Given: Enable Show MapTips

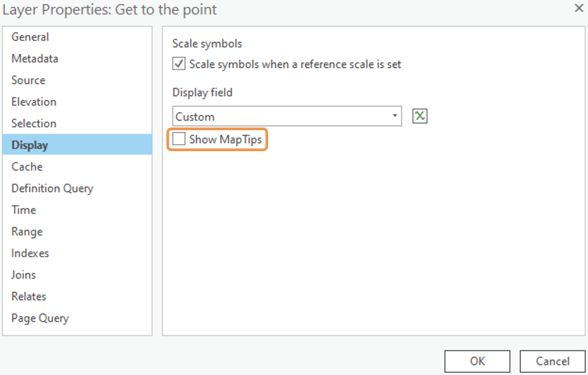Looking at the screenshot, I should pos(180,139).
